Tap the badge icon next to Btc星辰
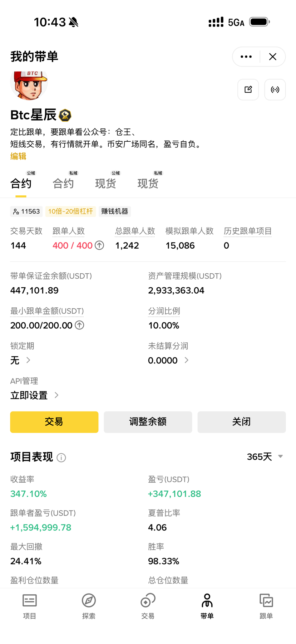This screenshot has width=296, height=644. tap(65, 115)
